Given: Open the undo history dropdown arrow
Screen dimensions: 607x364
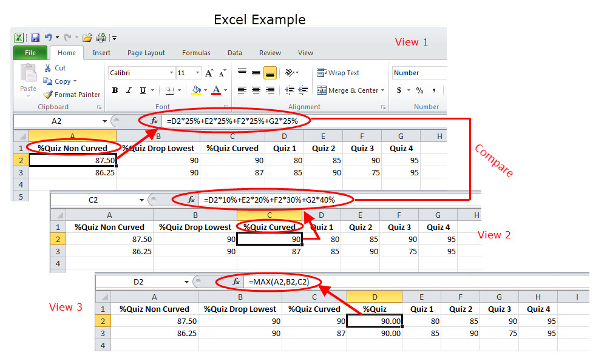Looking at the screenshot, I should point(57,38).
